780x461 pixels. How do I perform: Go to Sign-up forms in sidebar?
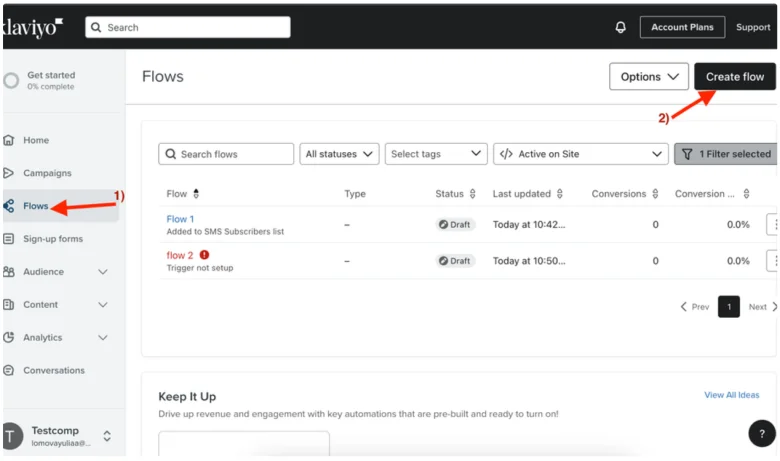point(53,239)
